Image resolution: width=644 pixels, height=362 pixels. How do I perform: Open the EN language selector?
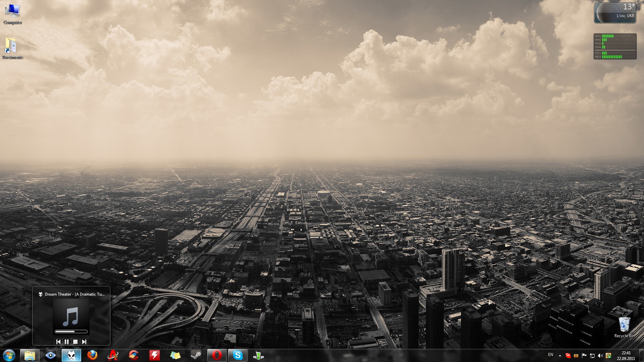point(550,355)
